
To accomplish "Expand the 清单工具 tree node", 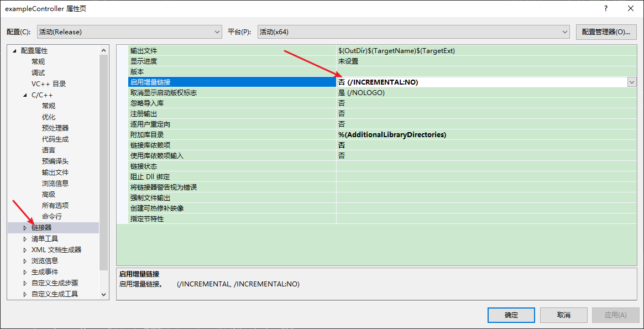I will pos(24,238).
